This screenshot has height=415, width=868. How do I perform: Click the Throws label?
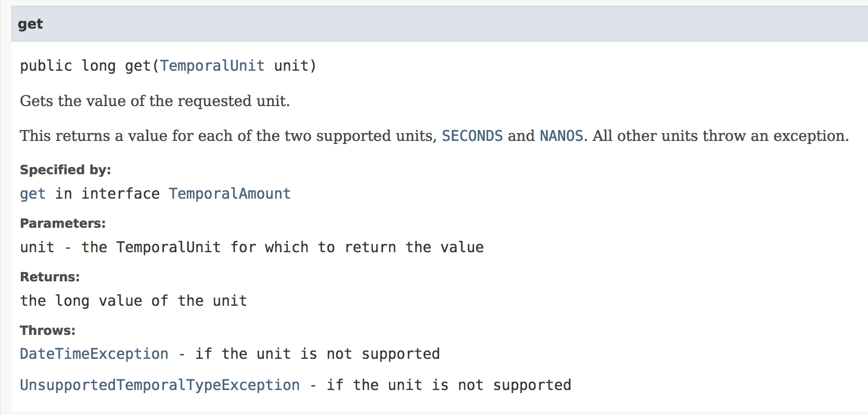47,331
